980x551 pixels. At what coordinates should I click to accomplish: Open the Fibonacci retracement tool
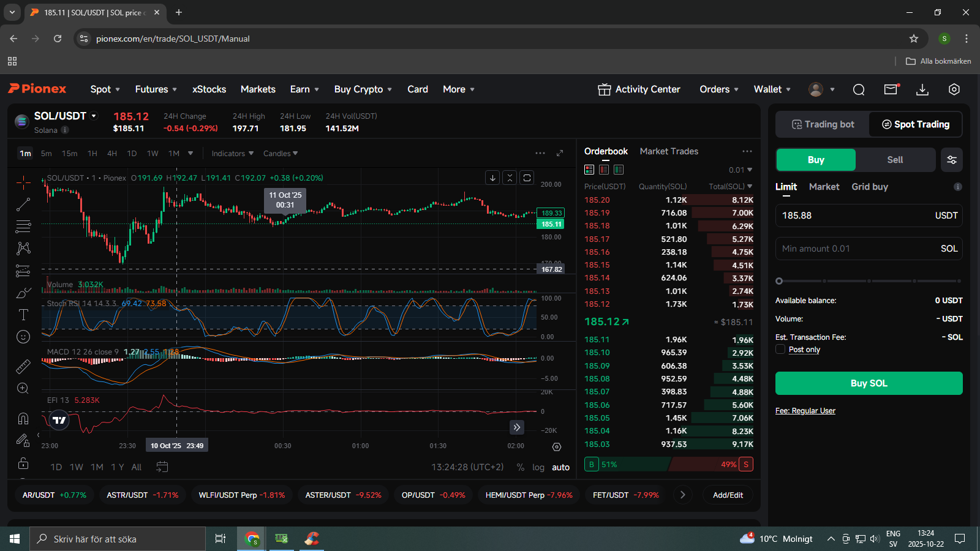tap(23, 227)
